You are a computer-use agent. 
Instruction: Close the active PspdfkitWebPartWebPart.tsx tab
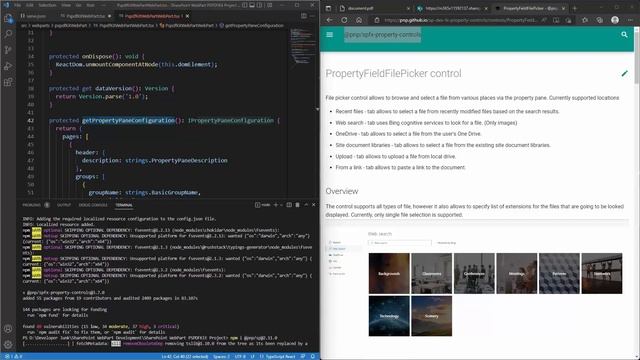point(187,16)
